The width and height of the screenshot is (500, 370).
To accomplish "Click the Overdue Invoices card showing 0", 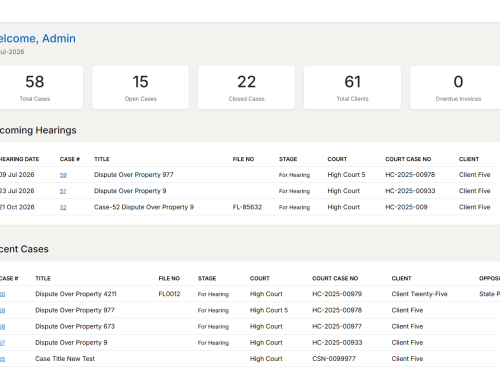I will point(456,87).
